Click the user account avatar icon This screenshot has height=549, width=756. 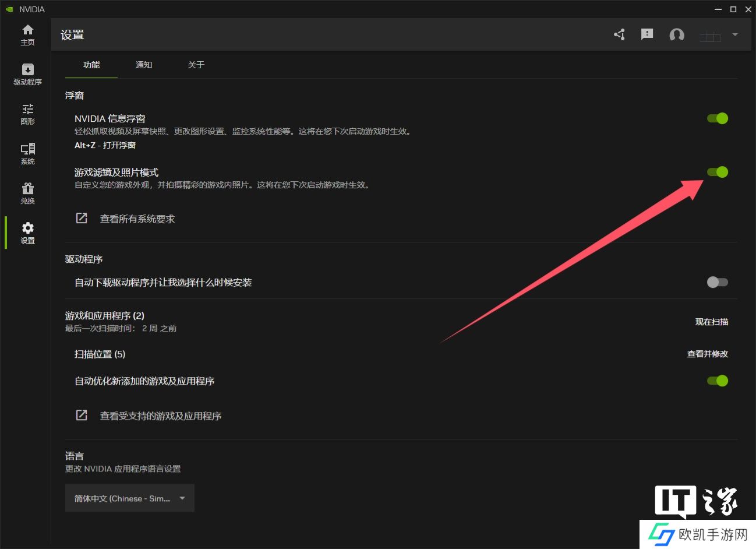point(676,35)
